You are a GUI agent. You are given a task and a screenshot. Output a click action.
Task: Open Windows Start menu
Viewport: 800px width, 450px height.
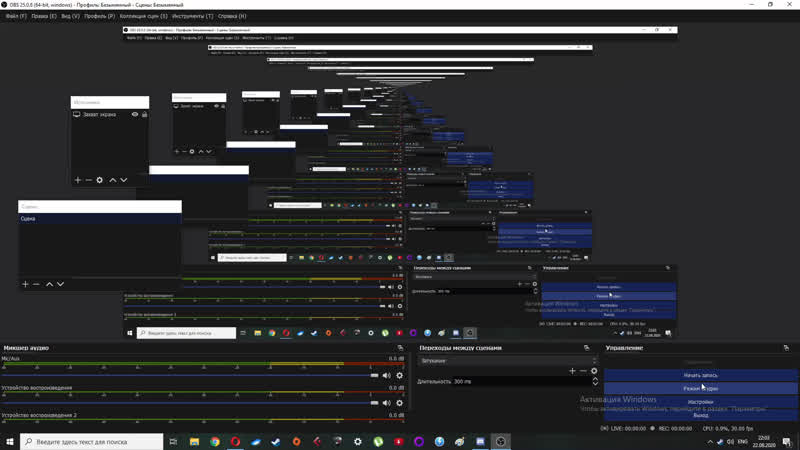(x=10, y=442)
